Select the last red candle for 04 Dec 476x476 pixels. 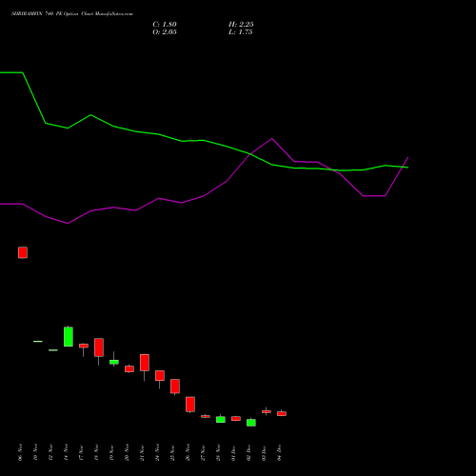tap(282, 413)
